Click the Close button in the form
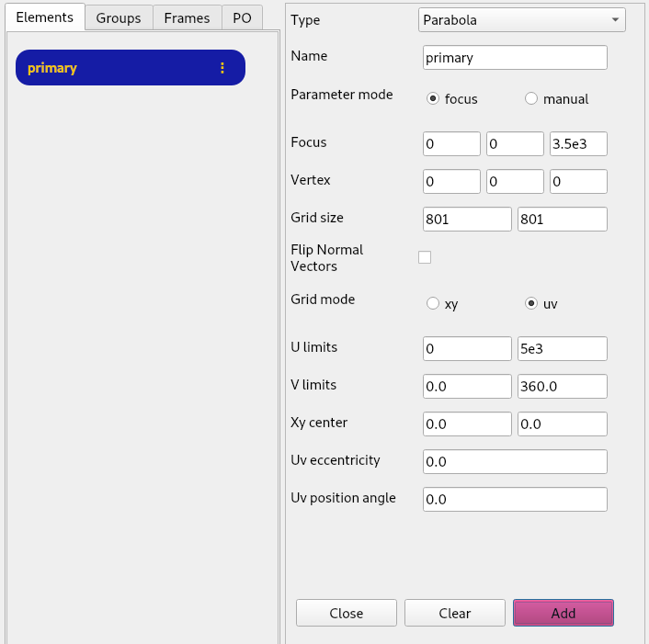This screenshot has width=649, height=644. (x=347, y=613)
